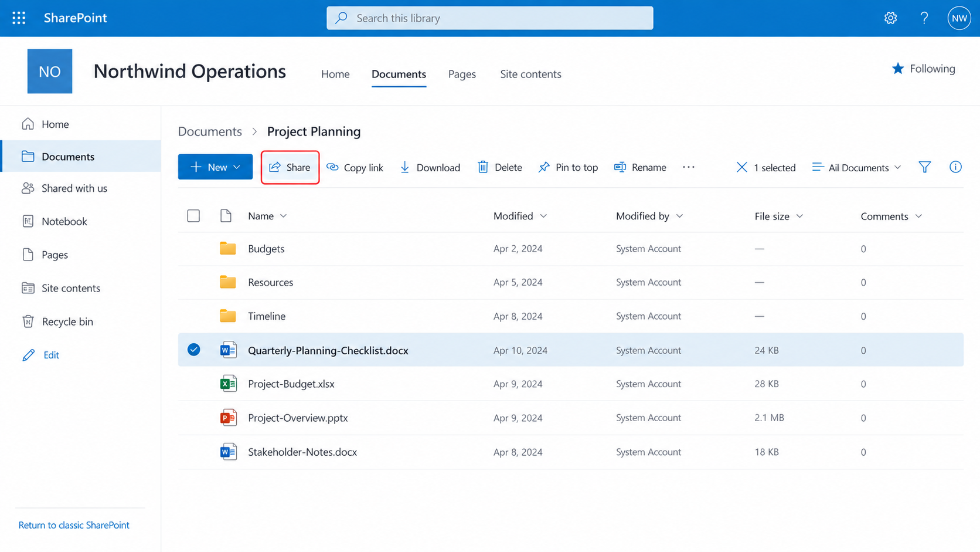Click the Recycle bin sidebar icon

[x=28, y=321]
